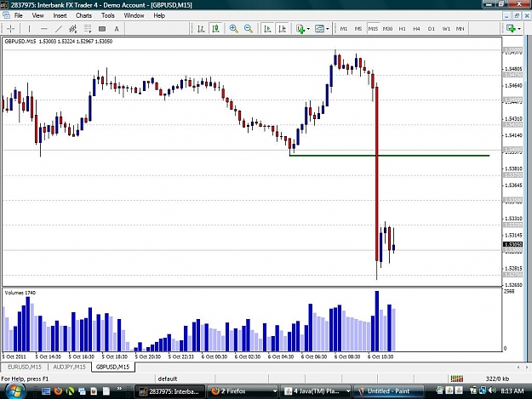Open the Charts menu
This screenshot has width=532, height=399.
point(83,15)
